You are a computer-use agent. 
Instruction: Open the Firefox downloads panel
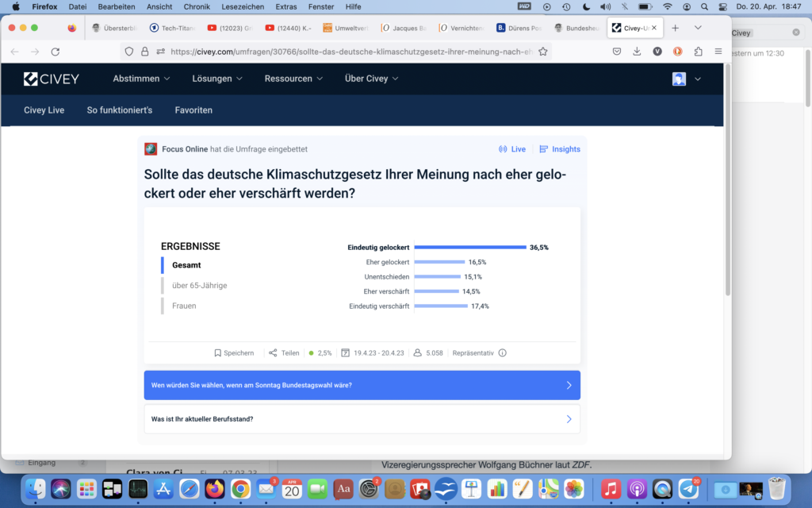pos(637,51)
